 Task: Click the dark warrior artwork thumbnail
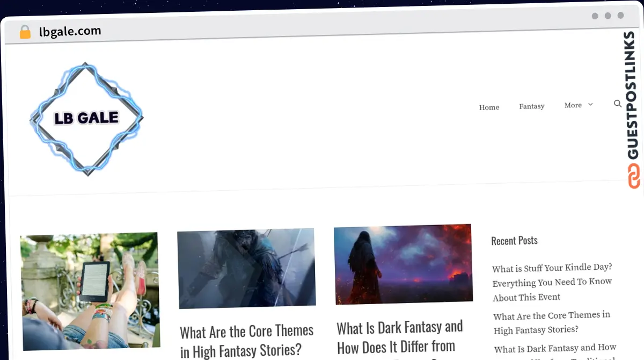point(246,267)
